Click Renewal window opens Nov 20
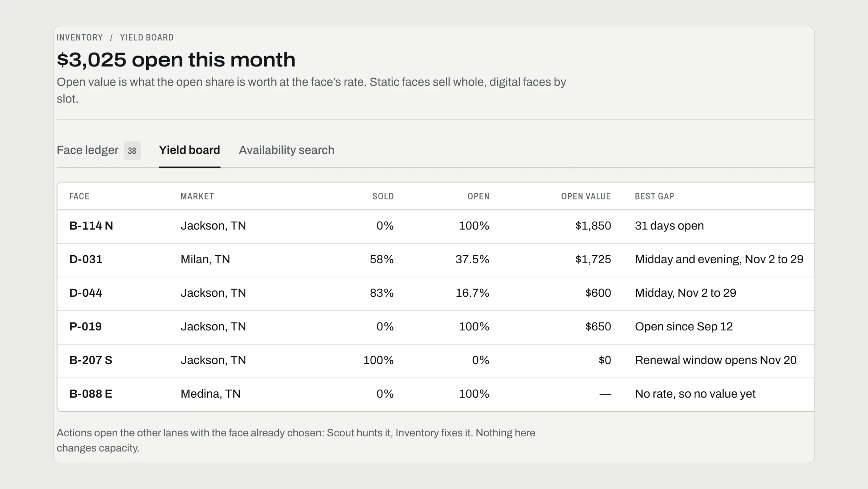 [x=716, y=360]
